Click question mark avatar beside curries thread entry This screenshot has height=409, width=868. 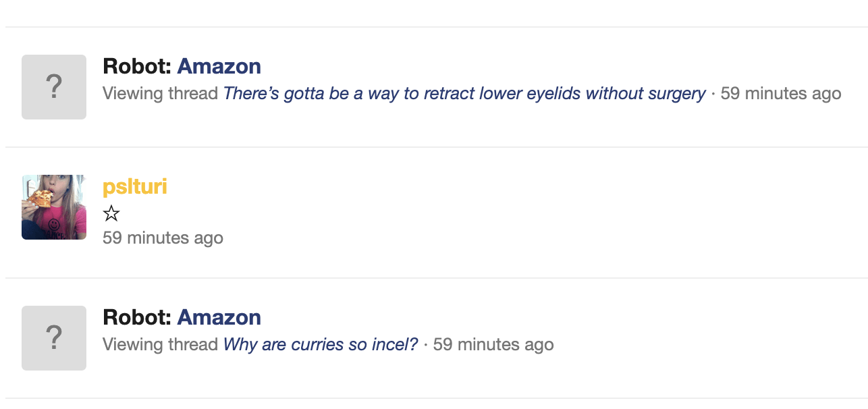tap(54, 338)
